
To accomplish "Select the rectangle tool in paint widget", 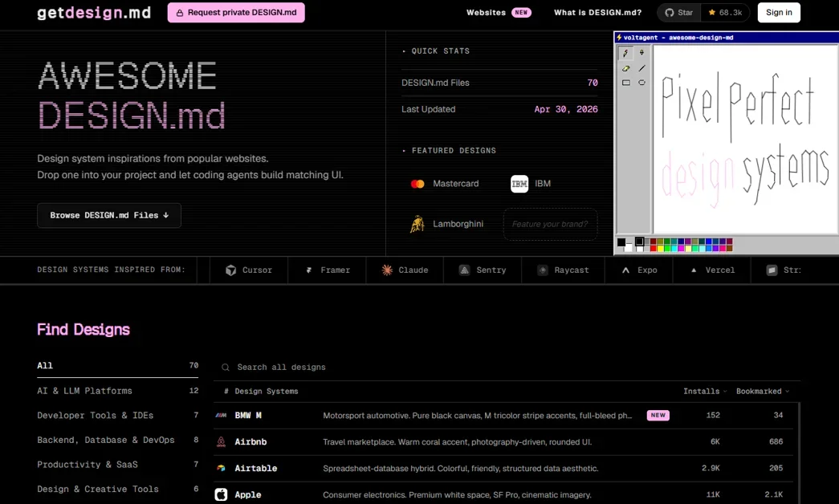I will (x=625, y=83).
